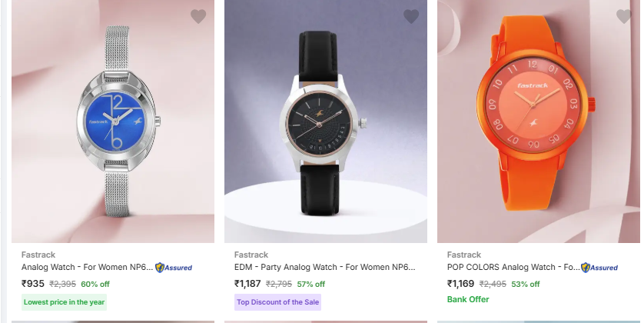The image size is (644, 323).
Task: Click Assured badge beside Analog Watch title
Action: click(174, 268)
